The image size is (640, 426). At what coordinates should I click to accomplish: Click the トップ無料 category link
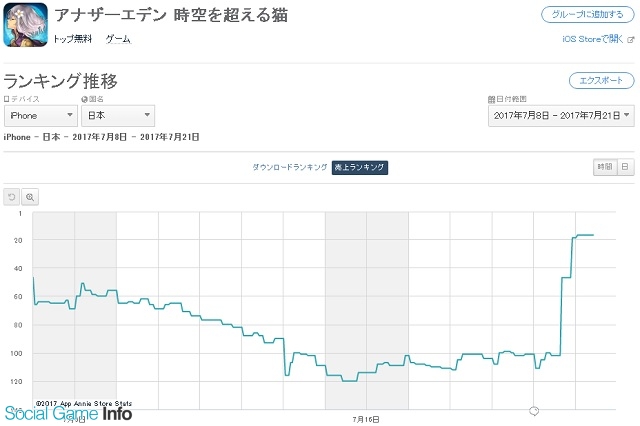pos(73,39)
